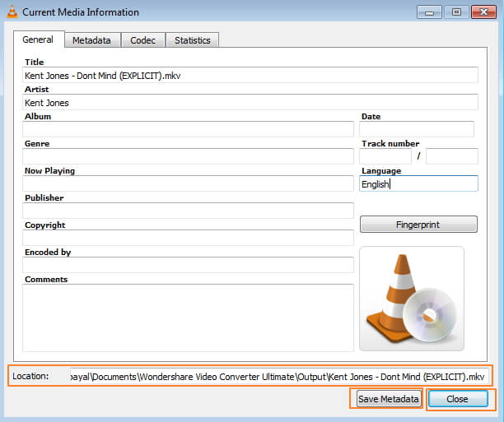Click the Genre input field
The image size is (504, 422).
click(188, 157)
